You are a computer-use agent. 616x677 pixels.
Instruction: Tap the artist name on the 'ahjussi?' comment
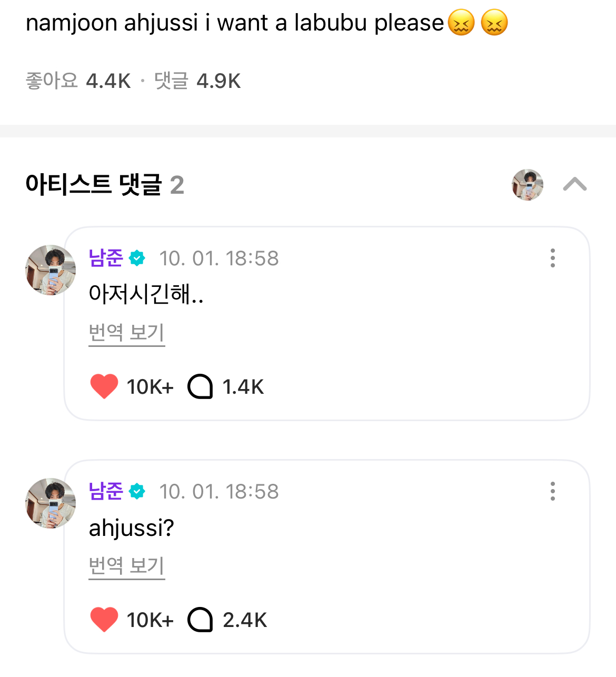(106, 491)
